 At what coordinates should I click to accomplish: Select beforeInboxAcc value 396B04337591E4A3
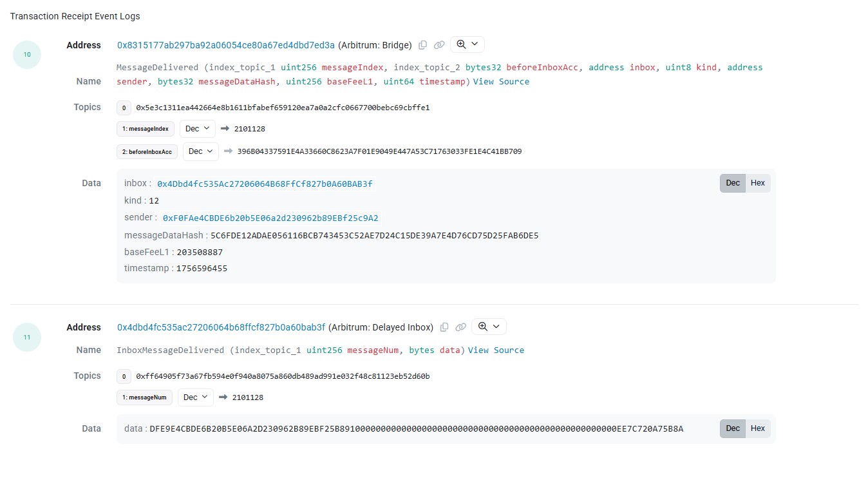[379, 152]
